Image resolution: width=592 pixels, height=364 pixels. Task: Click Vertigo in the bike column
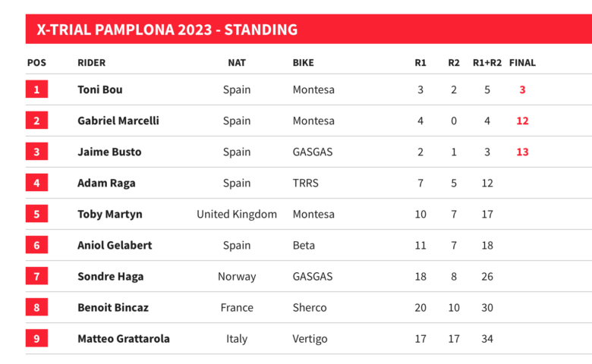(310, 338)
